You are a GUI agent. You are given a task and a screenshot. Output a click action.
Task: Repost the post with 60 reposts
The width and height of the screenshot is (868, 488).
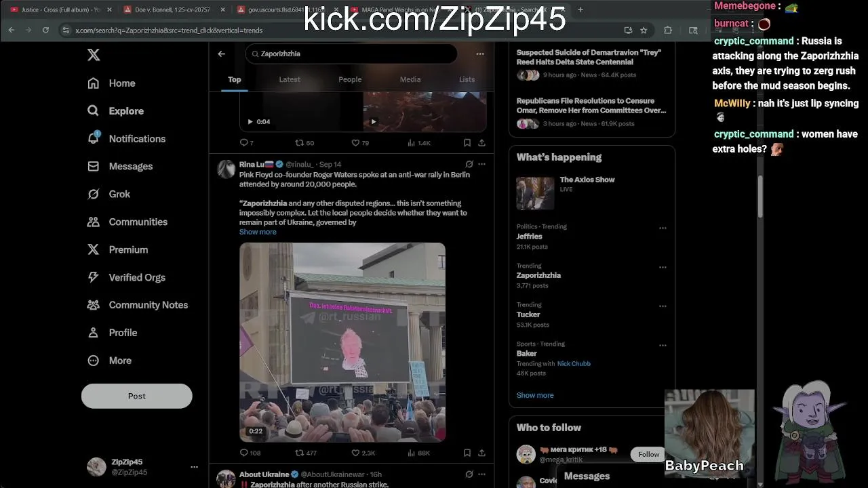[304, 143]
